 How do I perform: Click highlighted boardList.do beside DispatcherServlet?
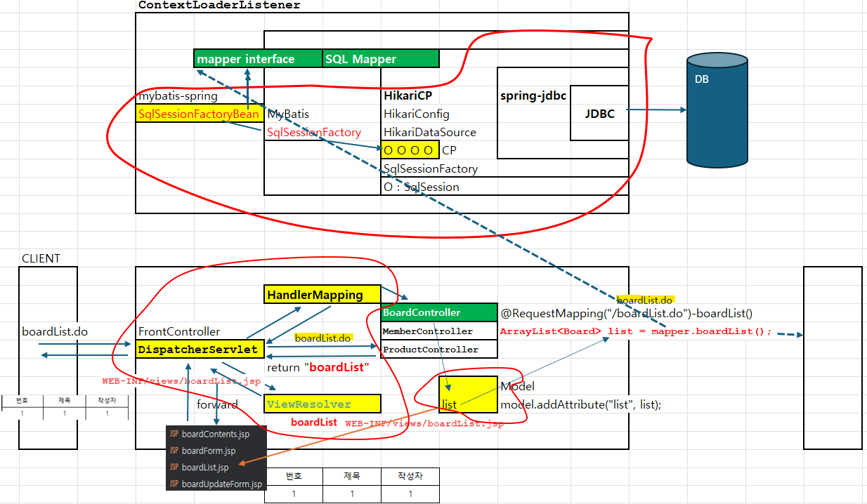click(322, 338)
